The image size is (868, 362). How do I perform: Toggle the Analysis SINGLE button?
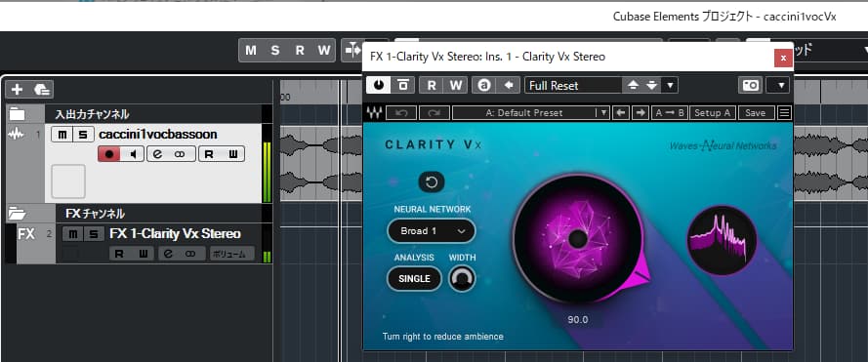tap(414, 278)
